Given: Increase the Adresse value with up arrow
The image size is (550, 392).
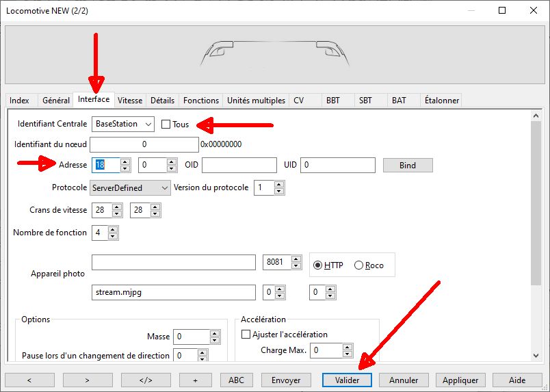Looking at the screenshot, I should 125,161.
